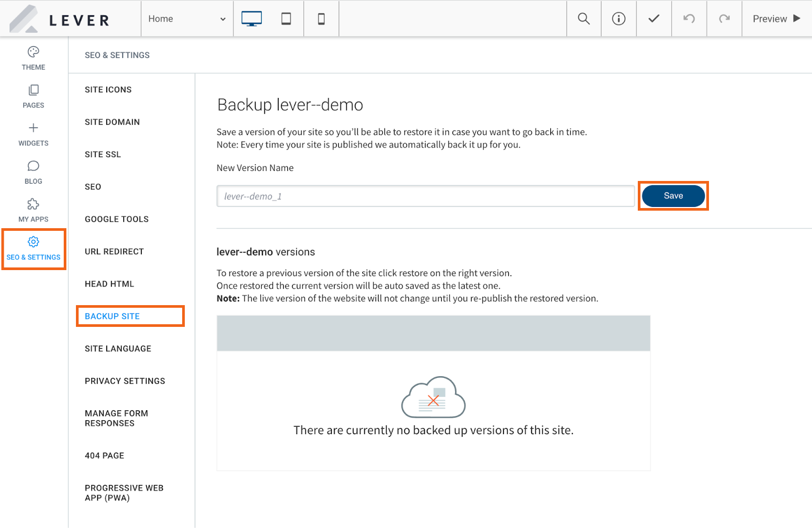Open the Blog panel
Viewport: 812px width, 528px height.
(x=33, y=173)
